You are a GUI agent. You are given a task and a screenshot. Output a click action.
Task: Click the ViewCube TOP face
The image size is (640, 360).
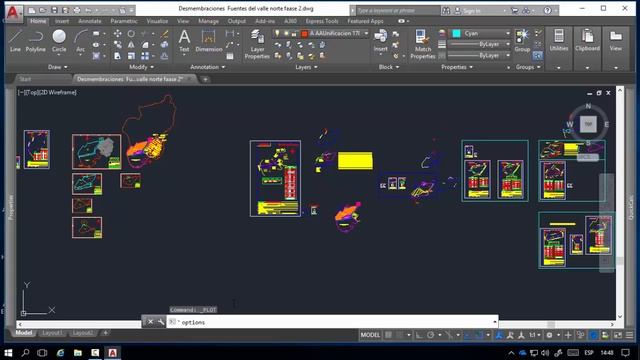(x=588, y=124)
